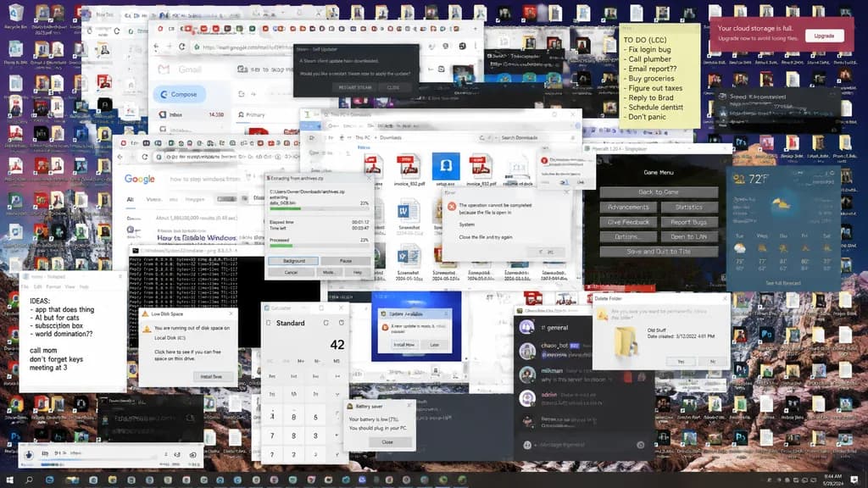Open the Edit menu in Notepad
This screenshot has height=488, width=868.
click(37, 286)
